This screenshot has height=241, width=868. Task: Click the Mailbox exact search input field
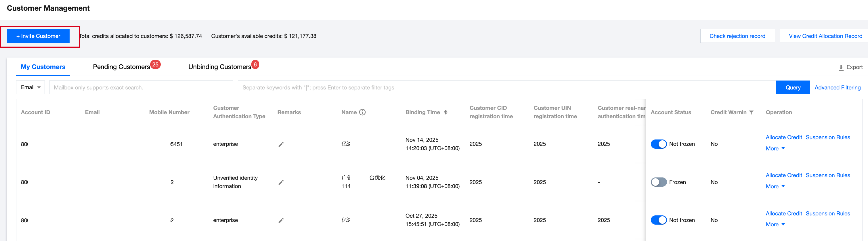[141, 88]
